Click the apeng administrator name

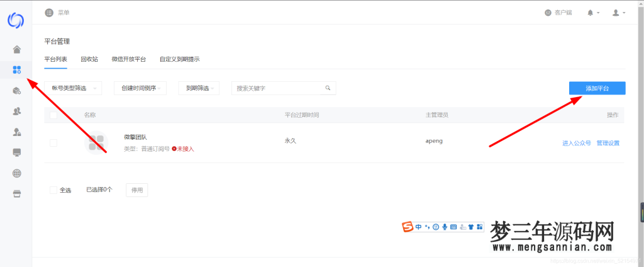coord(434,140)
